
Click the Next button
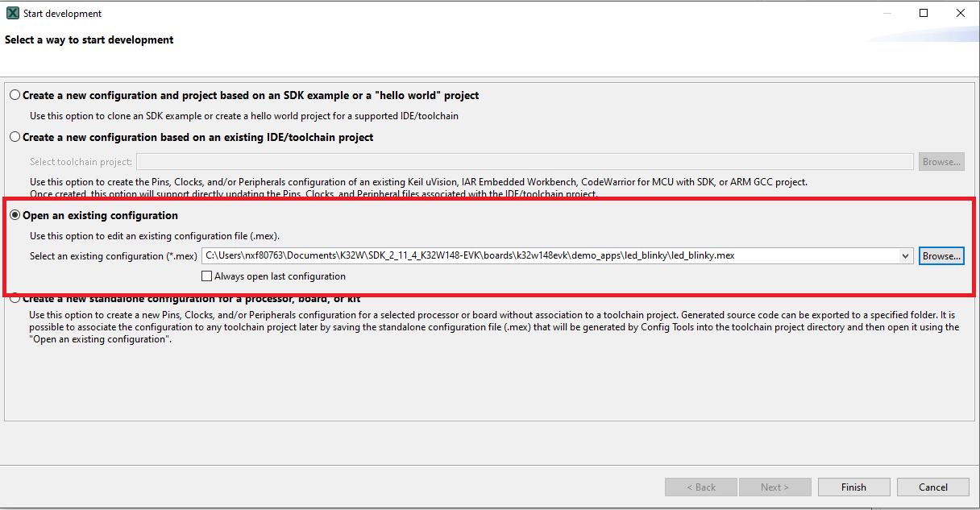(774, 487)
